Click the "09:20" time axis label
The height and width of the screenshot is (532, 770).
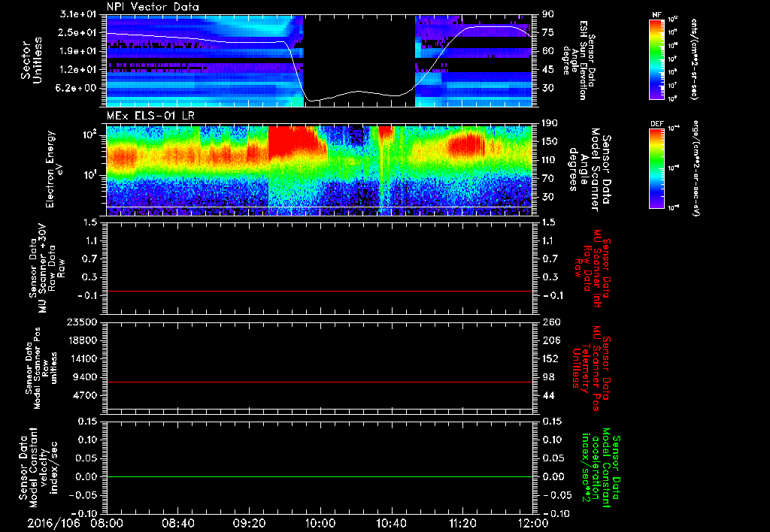pyautogui.click(x=250, y=523)
